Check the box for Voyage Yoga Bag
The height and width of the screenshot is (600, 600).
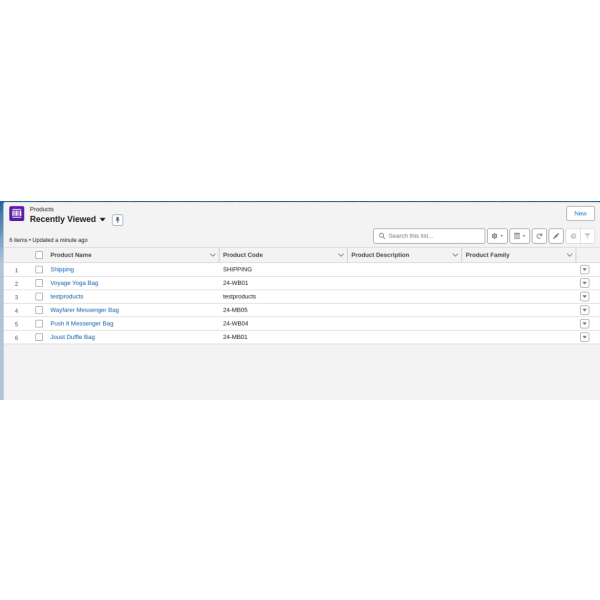click(x=39, y=283)
